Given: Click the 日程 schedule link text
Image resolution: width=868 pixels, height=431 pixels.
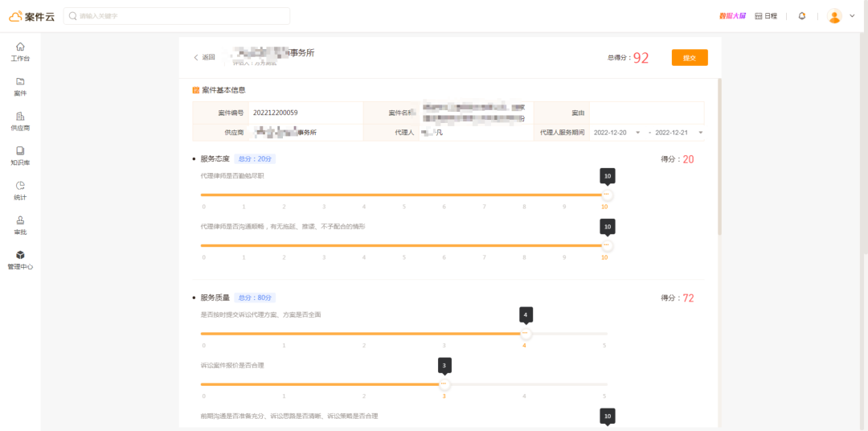Looking at the screenshot, I should 771,16.
